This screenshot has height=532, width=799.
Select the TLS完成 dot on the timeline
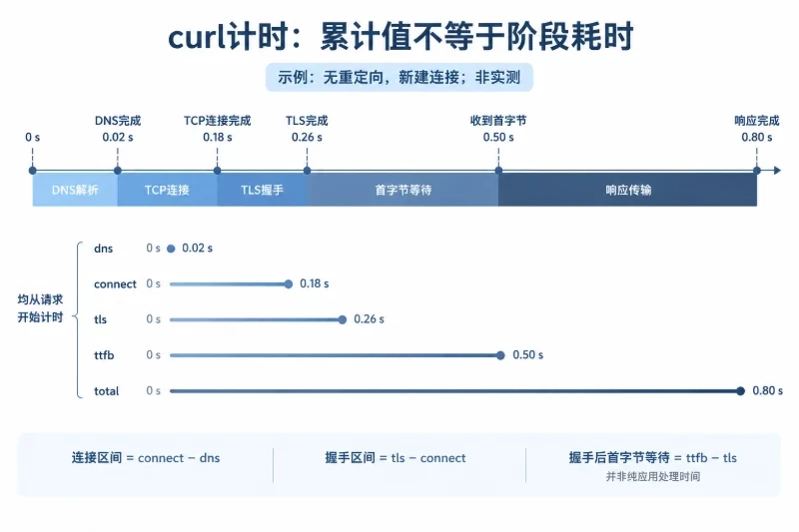point(307,171)
